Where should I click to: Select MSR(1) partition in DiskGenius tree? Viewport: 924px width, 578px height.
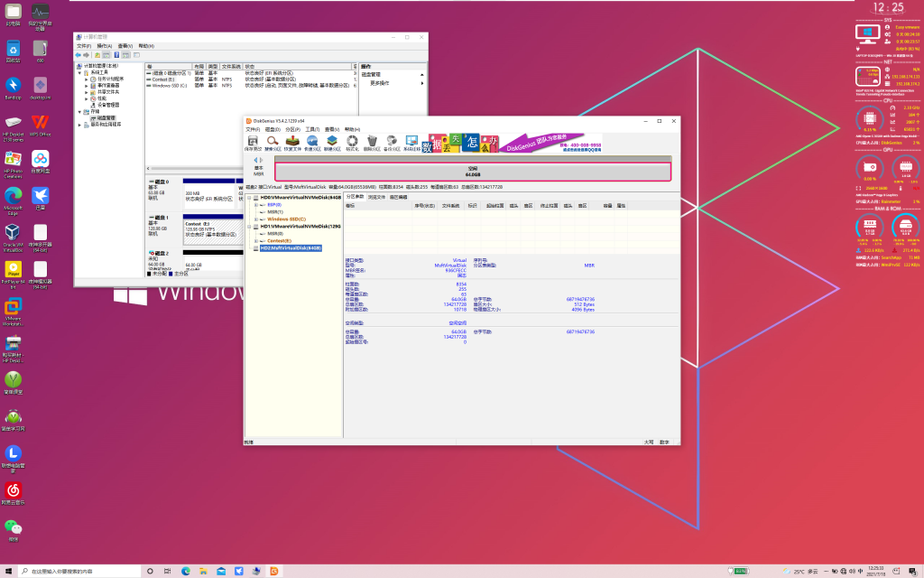[275, 211]
